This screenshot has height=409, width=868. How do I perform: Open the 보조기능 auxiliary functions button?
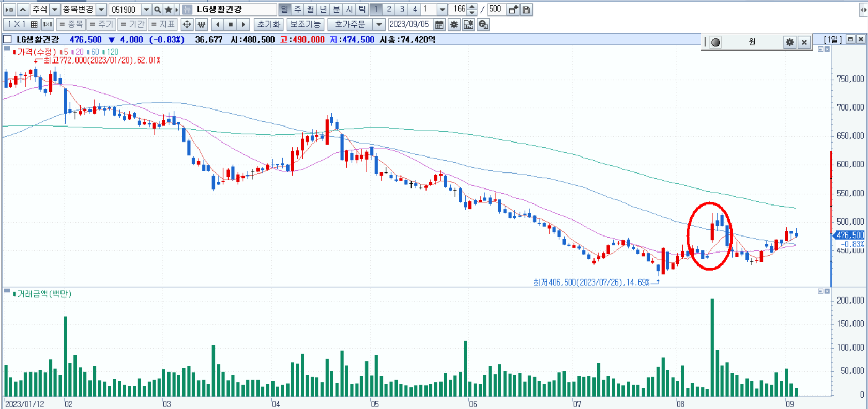click(306, 24)
